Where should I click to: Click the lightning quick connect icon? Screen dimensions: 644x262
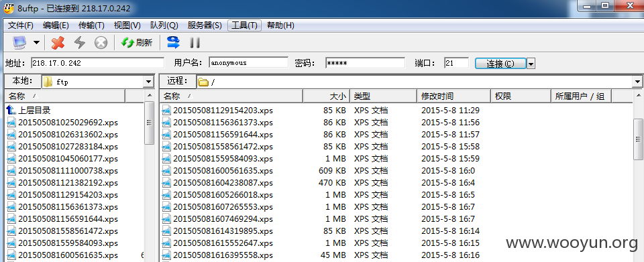coord(80,43)
